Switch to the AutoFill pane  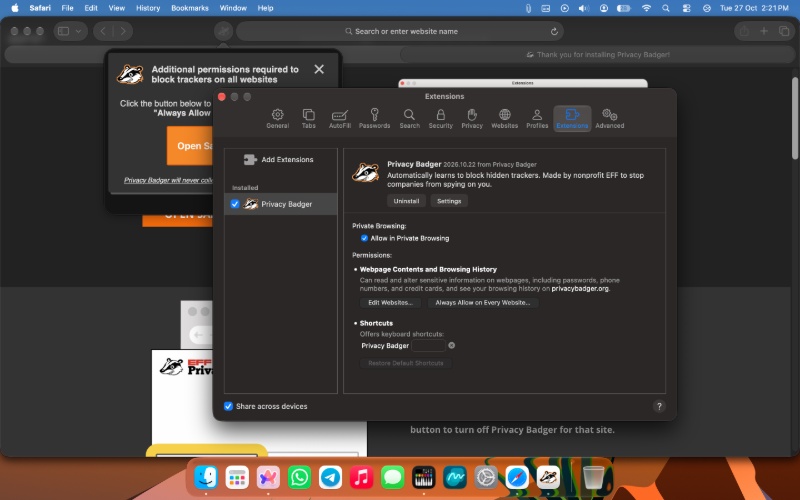(340, 118)
